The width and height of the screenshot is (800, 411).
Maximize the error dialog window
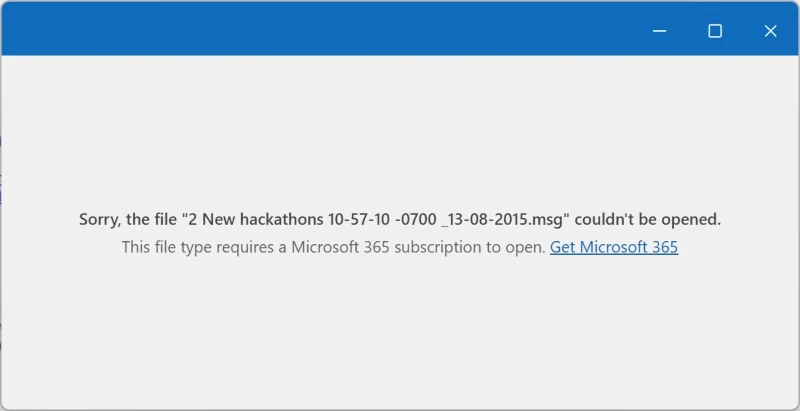[715, 31]
